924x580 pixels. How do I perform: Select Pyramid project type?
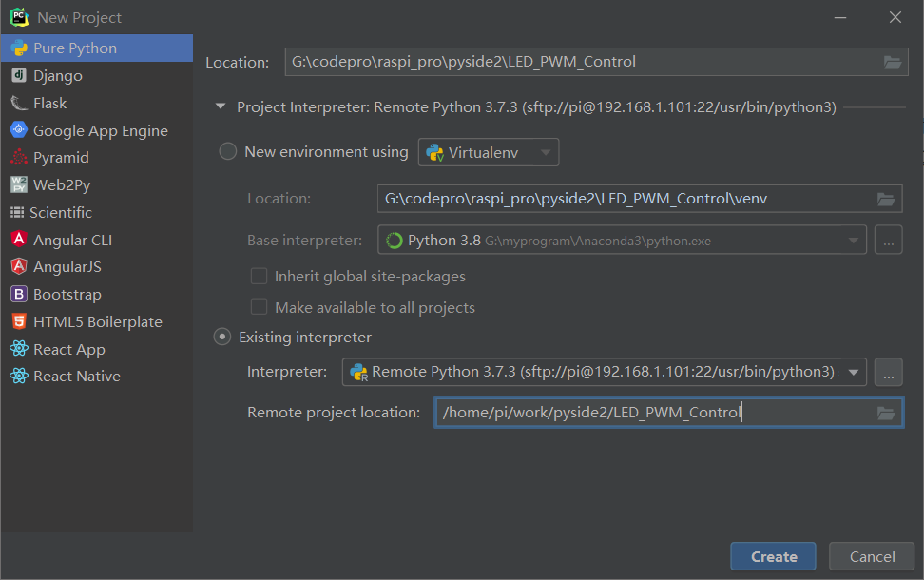[x=97, y=158]
